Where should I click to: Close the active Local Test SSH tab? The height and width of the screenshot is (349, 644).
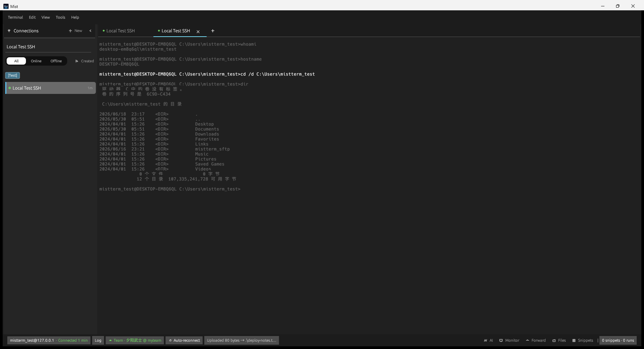tap(198, 32)
